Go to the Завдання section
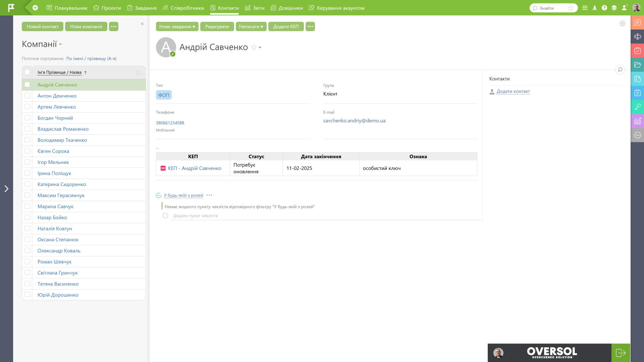The width and height of the screenshot is (644, 362). click(x=142, y=8)
